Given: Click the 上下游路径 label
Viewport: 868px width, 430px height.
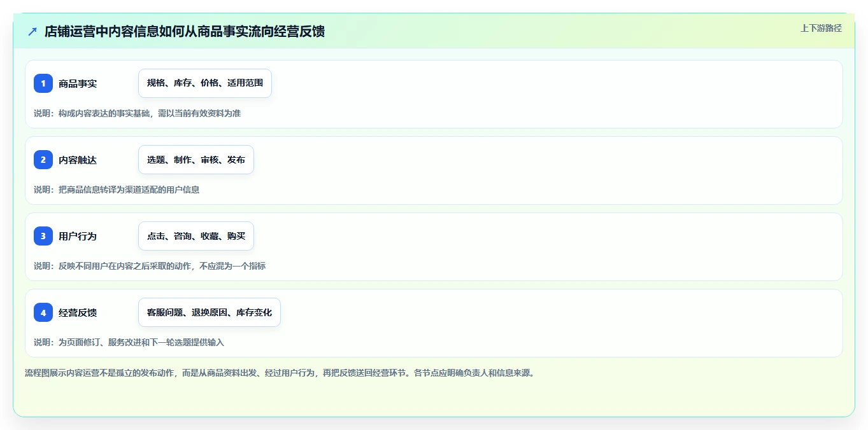Looking at the screenshot, I should [821, 28].
